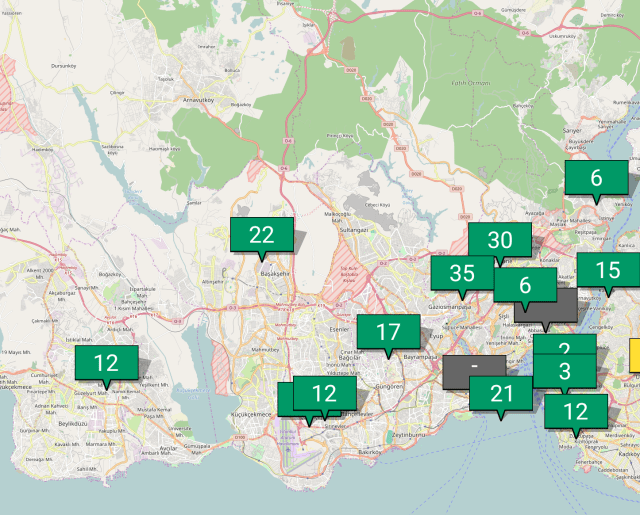The width and height of the screenshot is (640, 515).
Task: Select the 12 marker near Küçükçekmece airport
Action: 322,394
